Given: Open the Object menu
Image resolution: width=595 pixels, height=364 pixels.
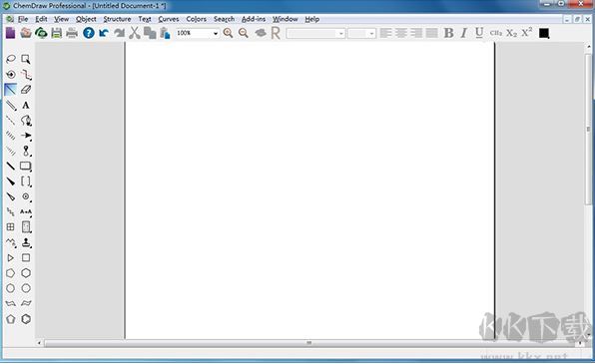Looking at the screenshot, I should 86,19.
